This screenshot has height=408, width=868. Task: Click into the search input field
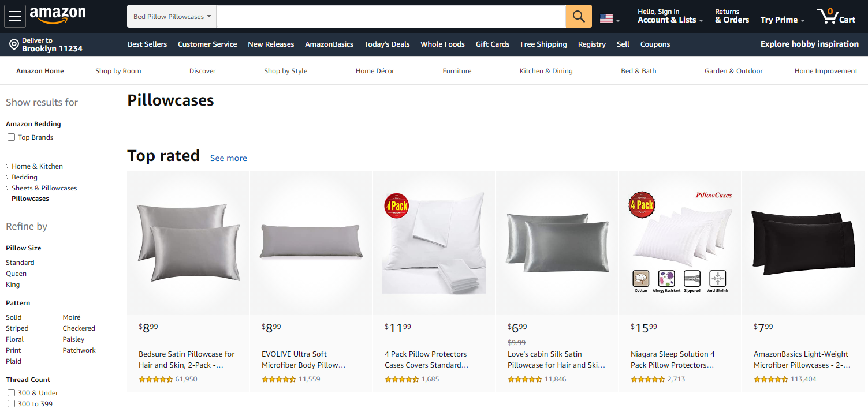[x=391, y=16]
